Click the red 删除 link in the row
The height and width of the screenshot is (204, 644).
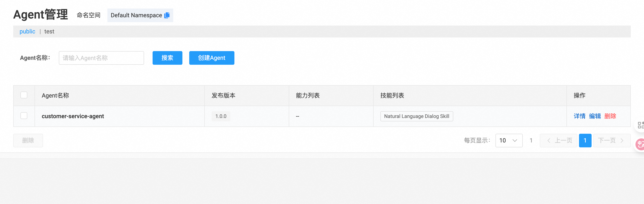(610, 116)
